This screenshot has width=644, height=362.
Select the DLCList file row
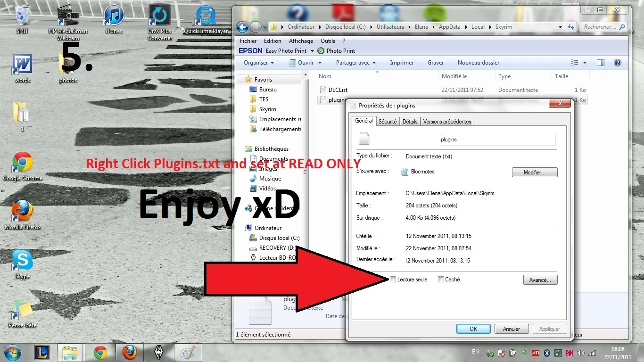click(453, 90)
